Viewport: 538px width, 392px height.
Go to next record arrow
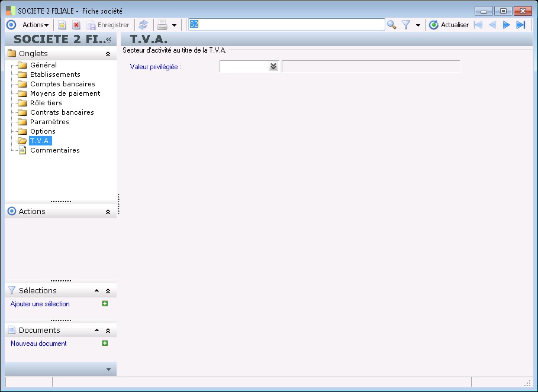click(506, 25)
